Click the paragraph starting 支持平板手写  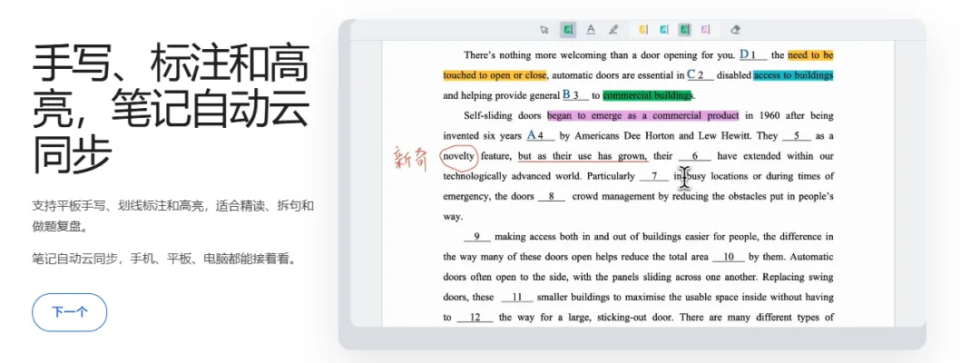tap(173, 216)
